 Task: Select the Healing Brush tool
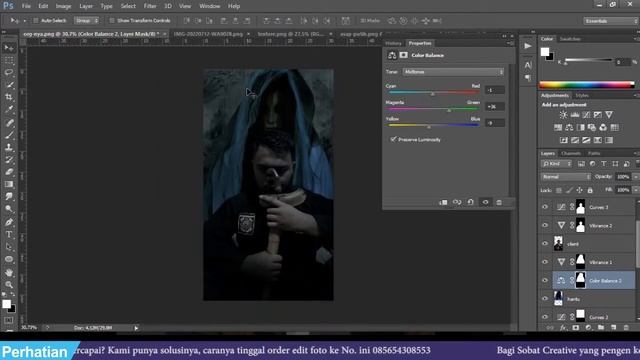click(9, 122)
